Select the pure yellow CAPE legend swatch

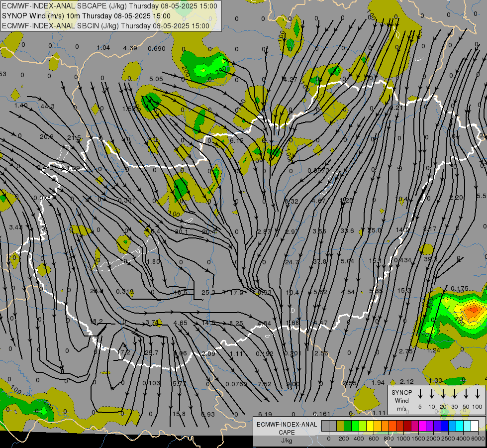[x=370, y=426]
